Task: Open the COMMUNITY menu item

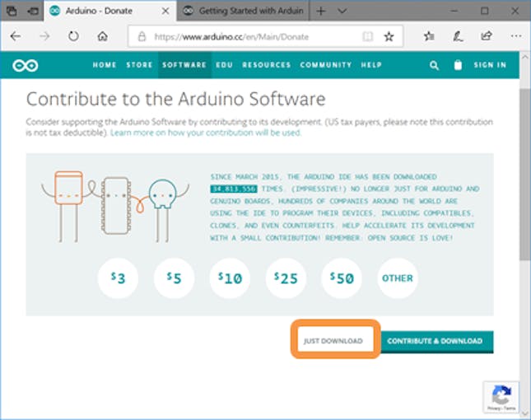Action: [326, 65]
